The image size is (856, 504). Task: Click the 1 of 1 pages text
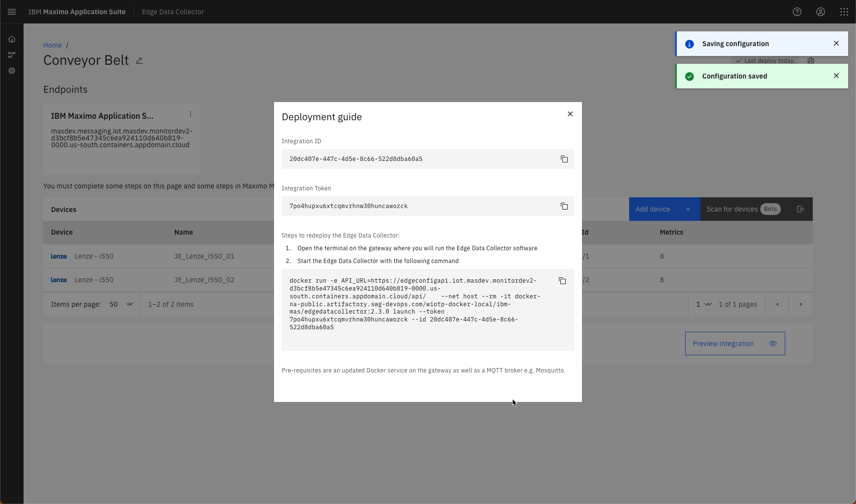[738, 304]
